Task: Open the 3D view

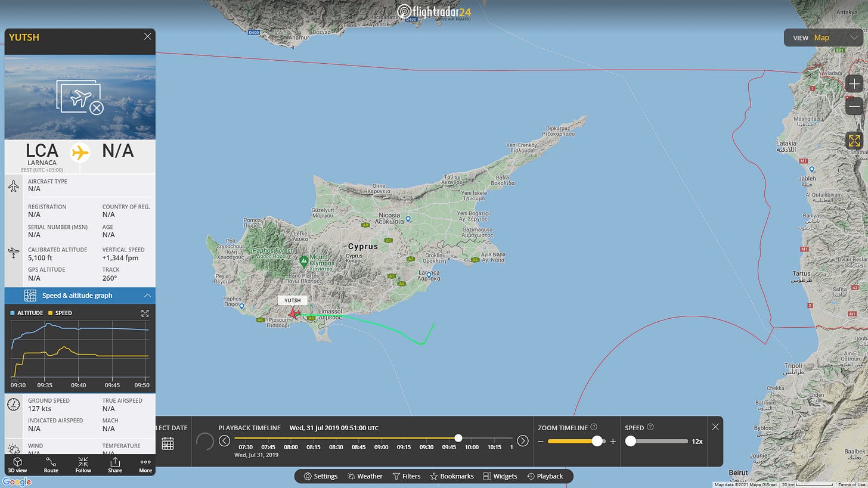Action: [18, 465]
